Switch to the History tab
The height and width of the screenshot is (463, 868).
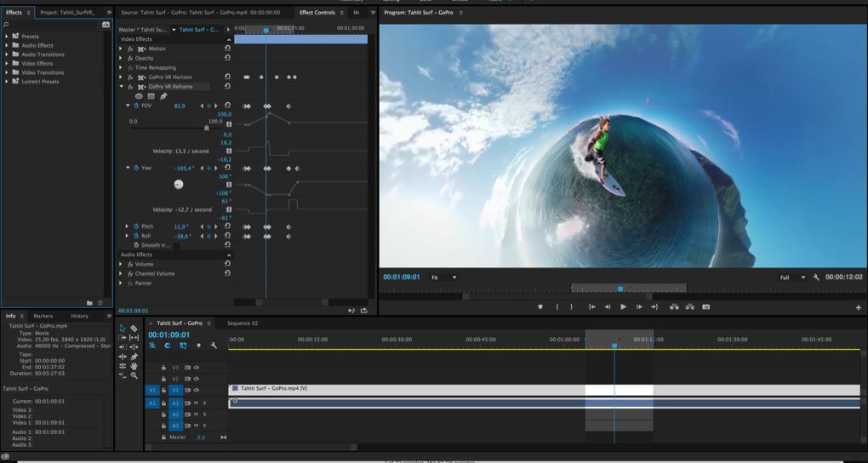(x=79, y=317)
